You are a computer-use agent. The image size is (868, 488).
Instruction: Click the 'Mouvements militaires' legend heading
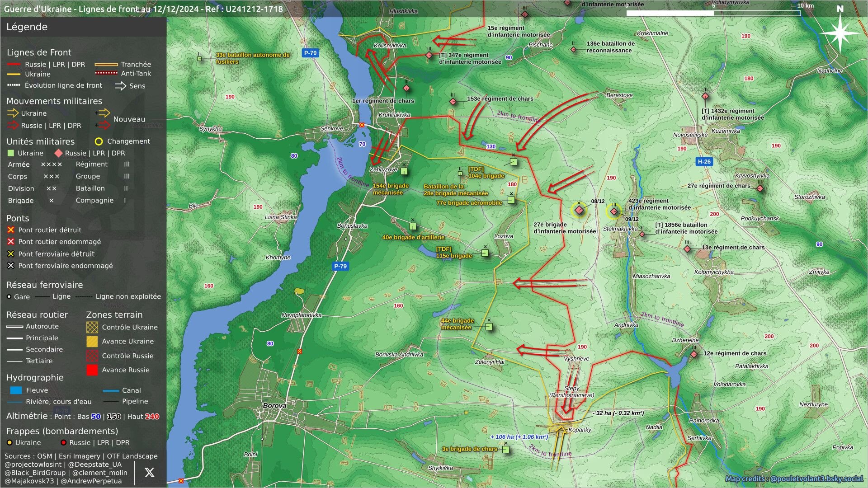pos(54,101)
